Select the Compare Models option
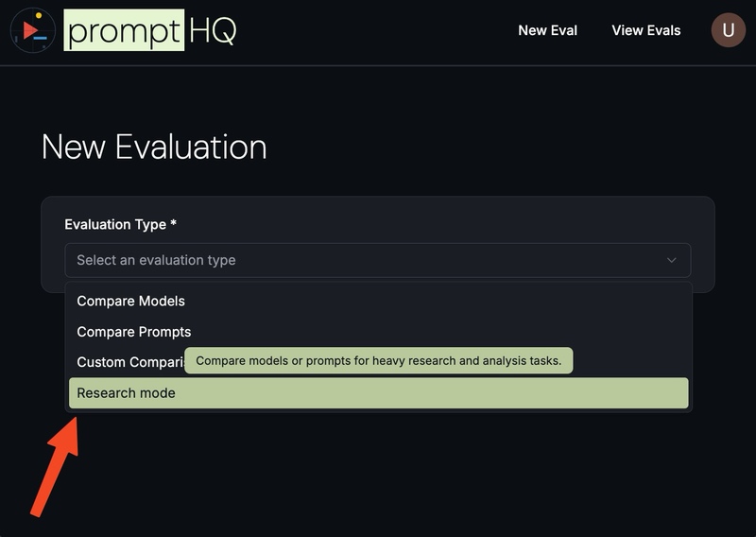Screen dimensions: 756x537 tap(130, 301)
